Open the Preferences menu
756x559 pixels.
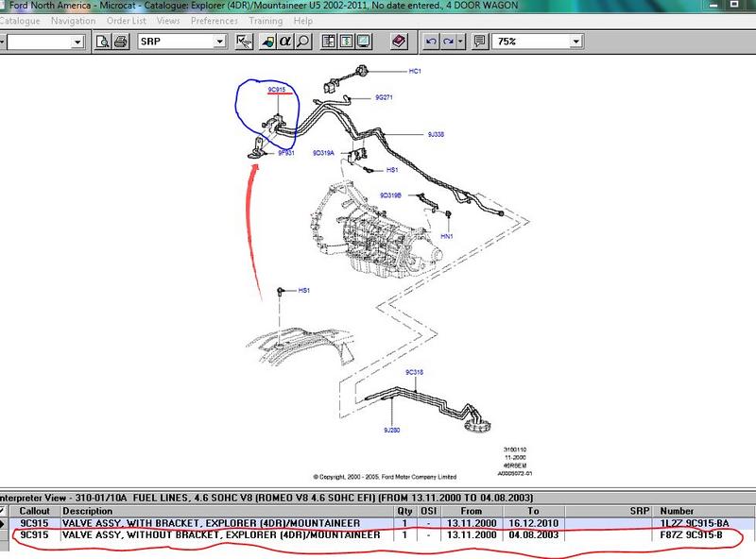tap(215, 21)
